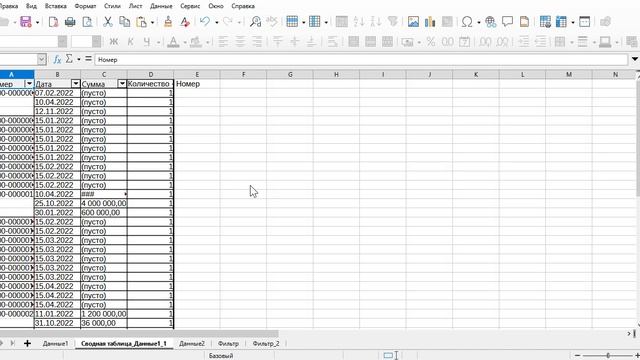The width and height of the screenshot is (640, 360).
Task: Open Print Preview from toolbar
Action: pos(87,22)
